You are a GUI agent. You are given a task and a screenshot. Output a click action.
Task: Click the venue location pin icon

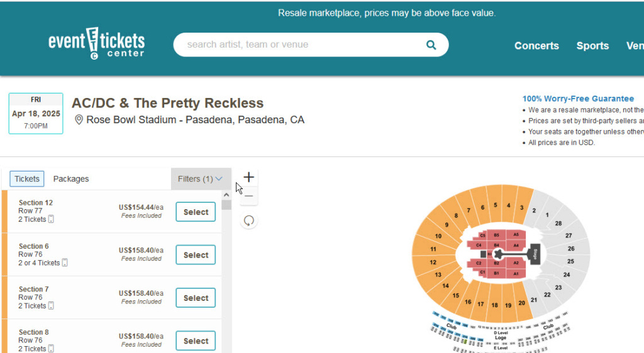[x=79, y=120]
